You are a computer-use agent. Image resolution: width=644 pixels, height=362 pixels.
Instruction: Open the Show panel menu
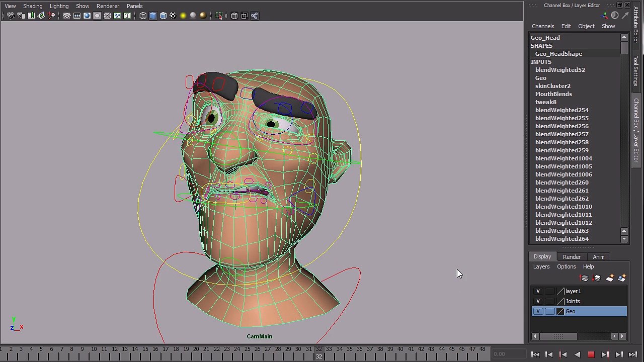(x=83, y=6)
